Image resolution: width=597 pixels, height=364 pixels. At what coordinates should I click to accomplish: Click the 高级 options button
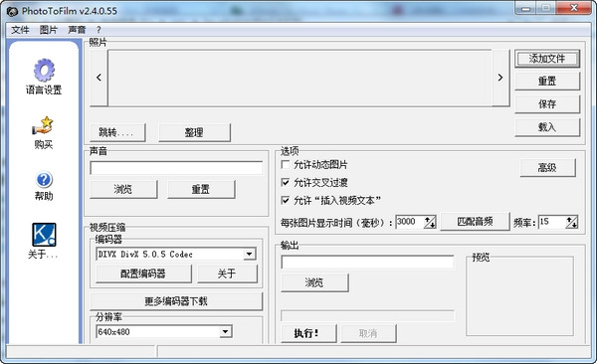(547, 167)
